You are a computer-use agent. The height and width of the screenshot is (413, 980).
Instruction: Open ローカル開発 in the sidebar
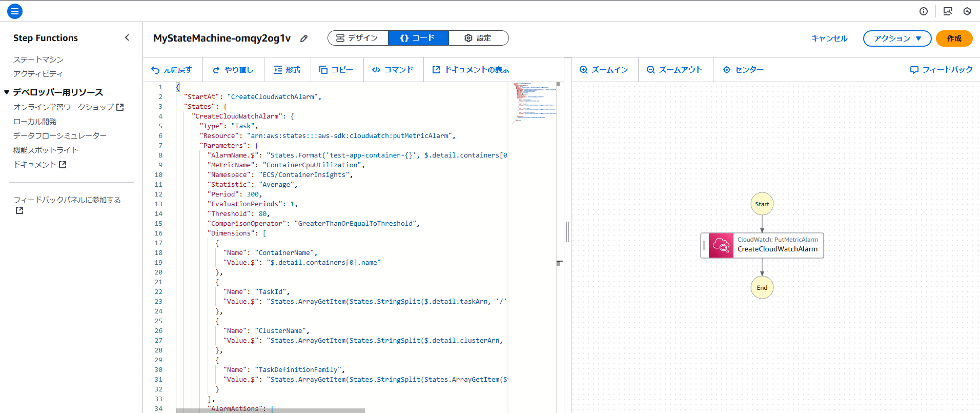coord(35,122)
